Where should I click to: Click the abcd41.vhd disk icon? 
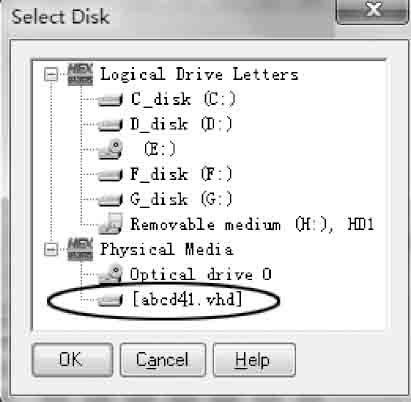110,300
